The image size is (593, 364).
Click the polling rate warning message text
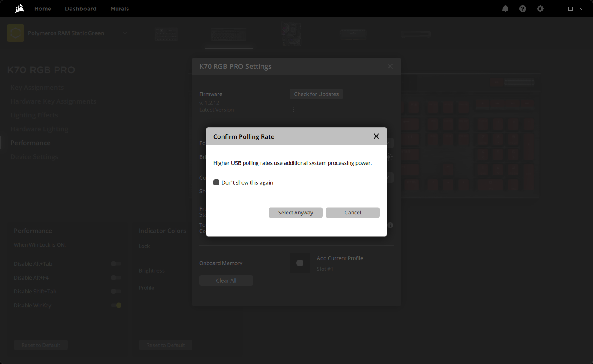click(x=293, y=163)
